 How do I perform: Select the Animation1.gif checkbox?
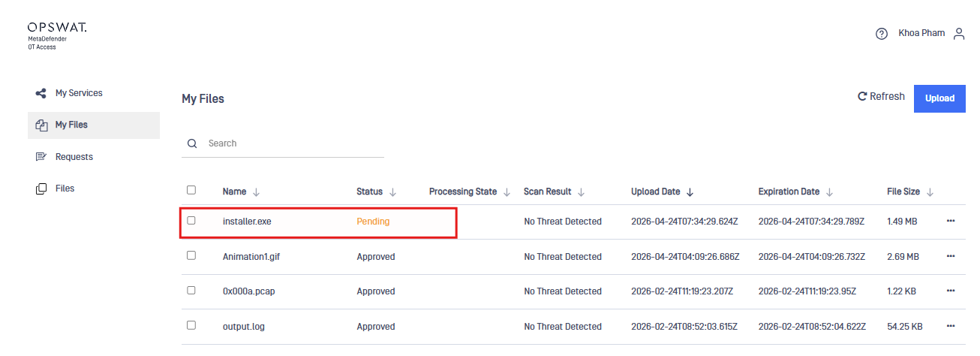click(x=191, y=255)
